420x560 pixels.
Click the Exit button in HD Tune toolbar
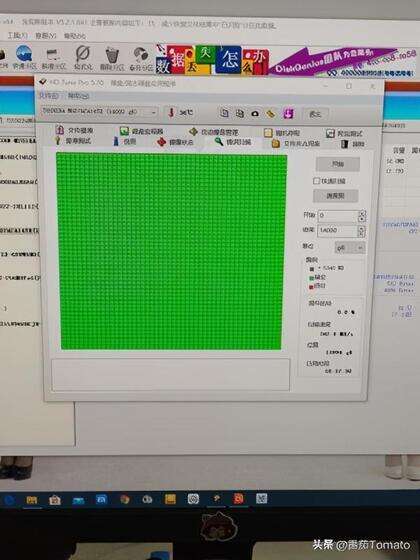click(315, 114)
